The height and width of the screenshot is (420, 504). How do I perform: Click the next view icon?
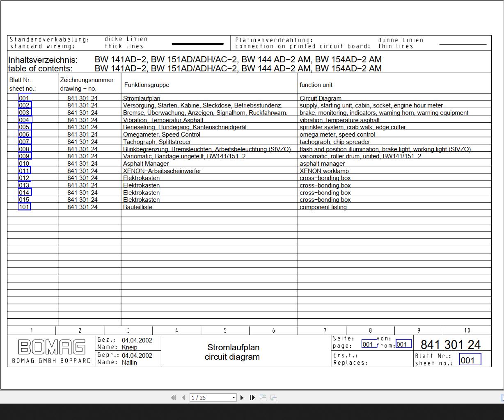274,397
